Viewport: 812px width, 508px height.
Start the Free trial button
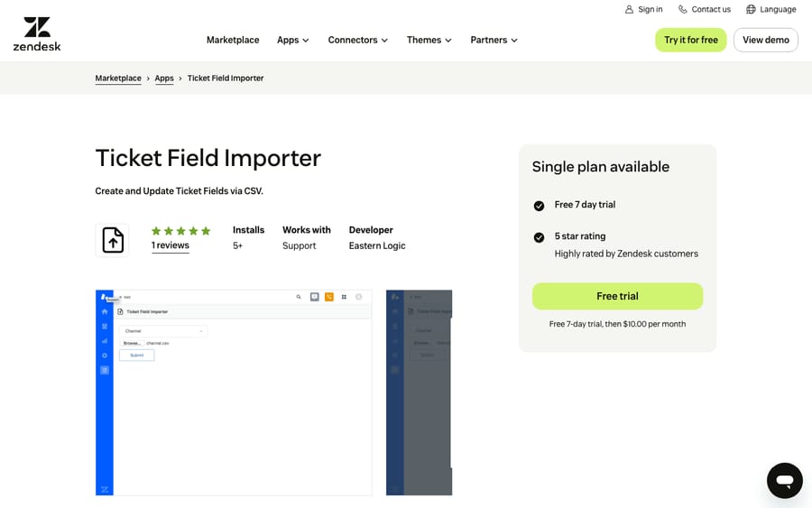(617, 296)
